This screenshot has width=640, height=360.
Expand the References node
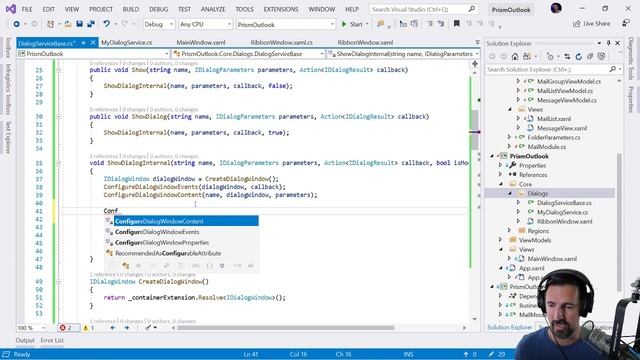click(501, 175)
